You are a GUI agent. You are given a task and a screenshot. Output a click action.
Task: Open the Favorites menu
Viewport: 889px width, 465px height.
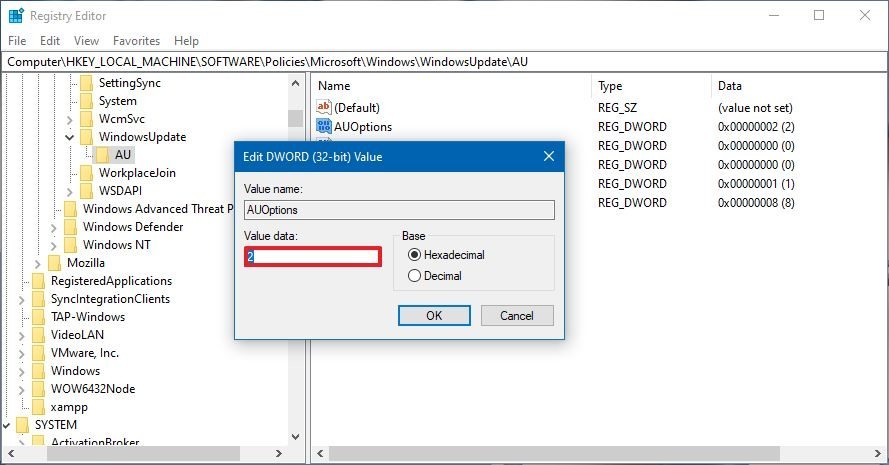[x=136, y=41]
